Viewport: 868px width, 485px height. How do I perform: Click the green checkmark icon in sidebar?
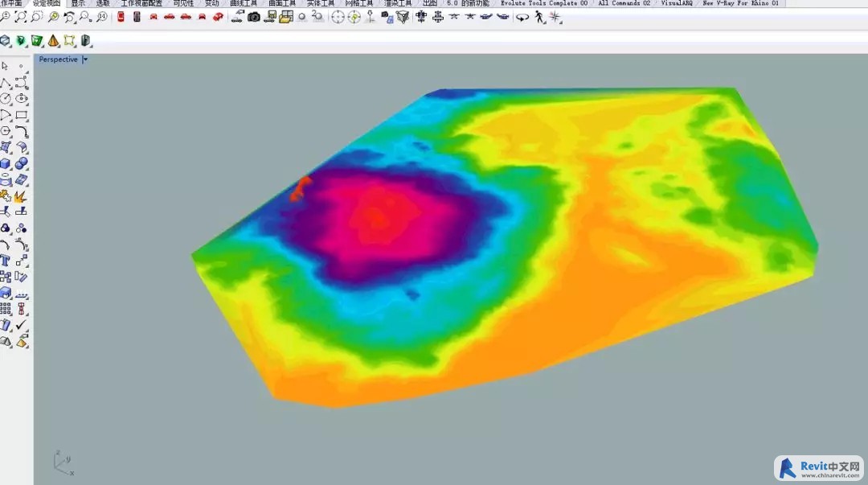tap(22, 325)
